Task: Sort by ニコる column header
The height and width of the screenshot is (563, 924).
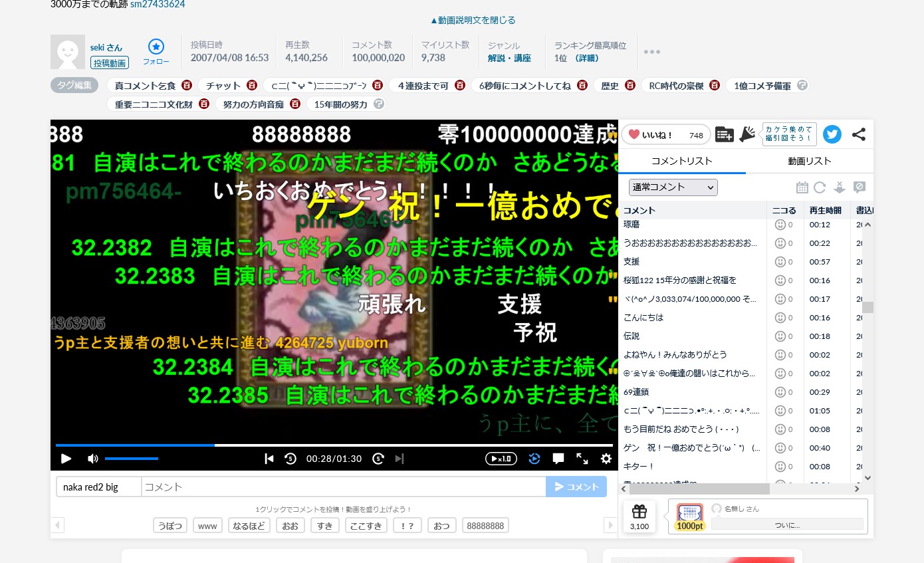Action: pyautogui.click(x=785, y=210)
